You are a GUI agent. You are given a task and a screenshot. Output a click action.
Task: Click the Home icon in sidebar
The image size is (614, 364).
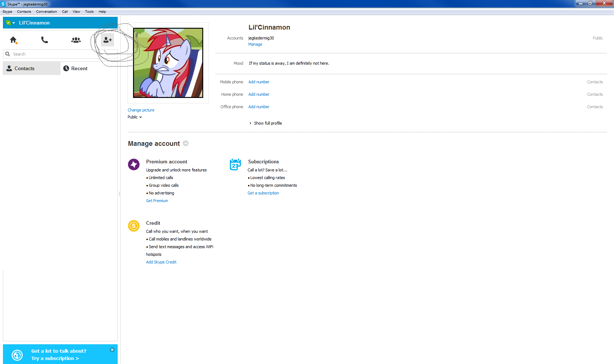point(14,40)
